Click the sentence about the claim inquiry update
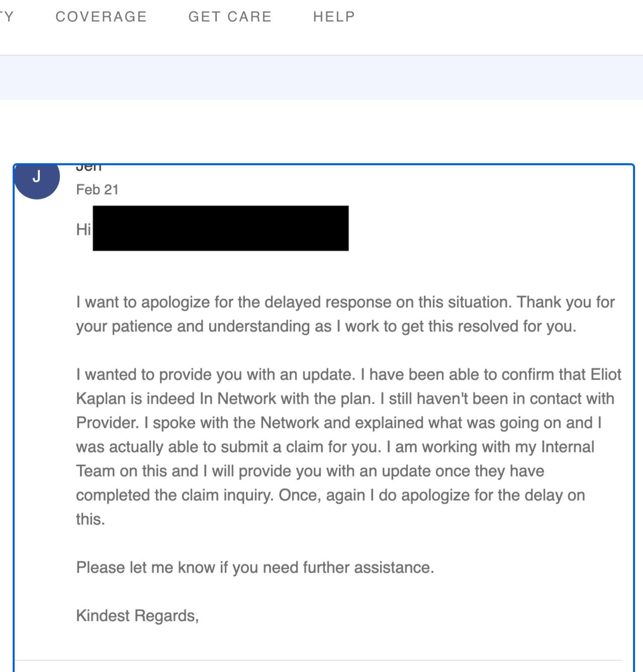This screenshot has height=672, width=643. (x=302, y=483)
